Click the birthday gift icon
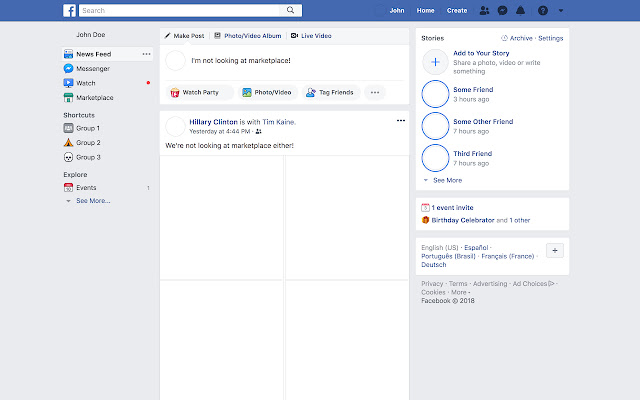The image size is (640, 400). pyautogui.click(x=425, y=220)
